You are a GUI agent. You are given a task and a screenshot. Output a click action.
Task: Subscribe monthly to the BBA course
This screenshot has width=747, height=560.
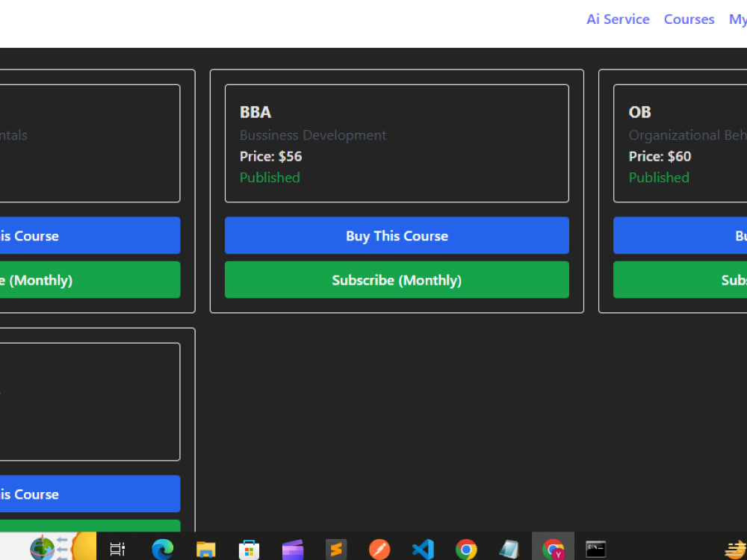397,279
